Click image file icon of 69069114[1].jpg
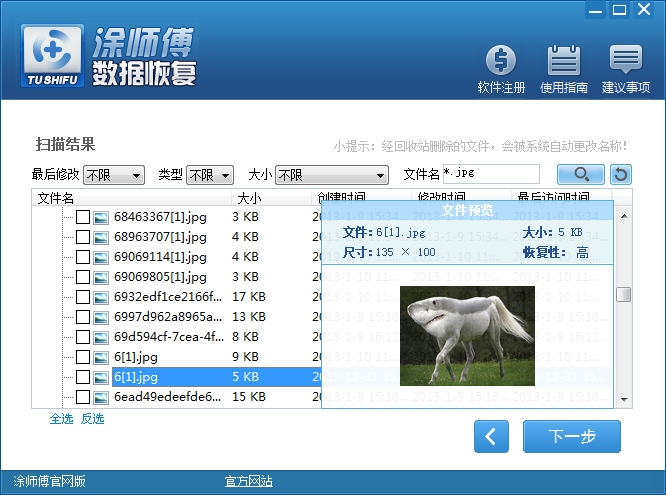Viewport: 666px width, 495px height. pos(101,257)
